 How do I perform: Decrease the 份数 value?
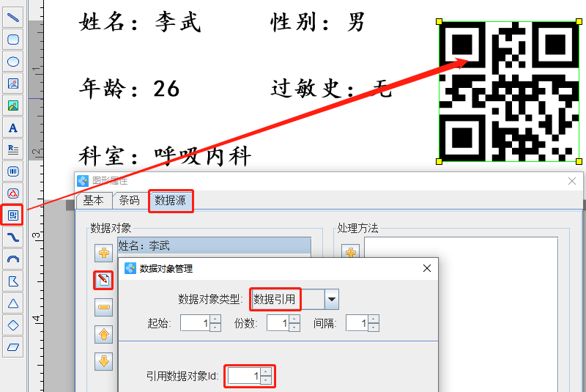click(x=294, y=328)
